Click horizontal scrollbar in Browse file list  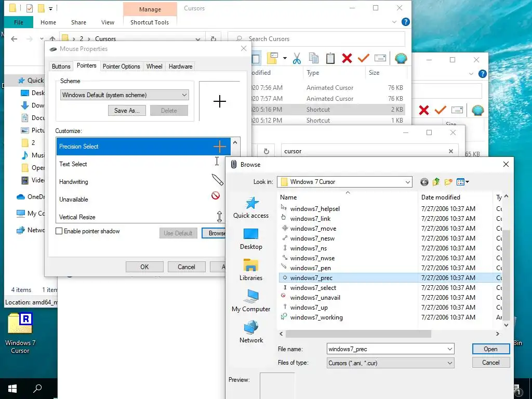pyautogui.click(x=358, y=334)
